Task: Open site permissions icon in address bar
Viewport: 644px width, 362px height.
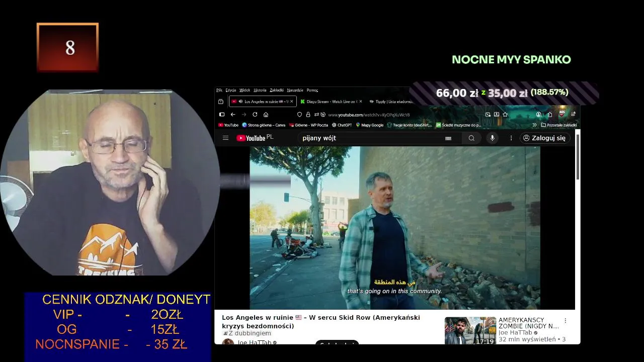Action: [316, 115]
